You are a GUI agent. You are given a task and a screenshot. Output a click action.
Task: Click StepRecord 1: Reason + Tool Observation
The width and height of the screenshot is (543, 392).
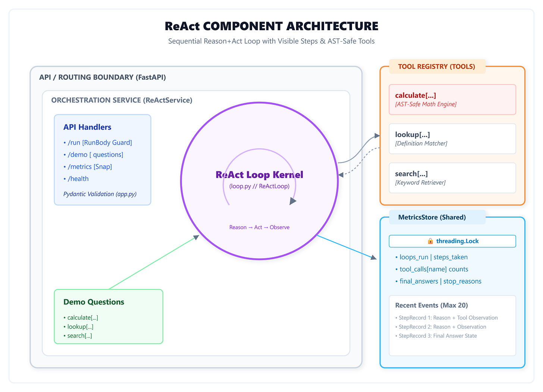coord(446,318)
